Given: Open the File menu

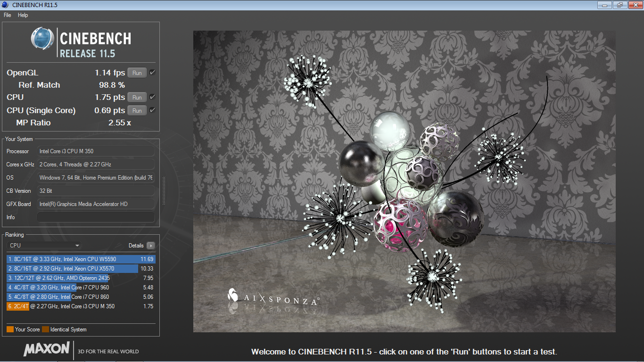Looking at the screenshot, I should point(8,15).
